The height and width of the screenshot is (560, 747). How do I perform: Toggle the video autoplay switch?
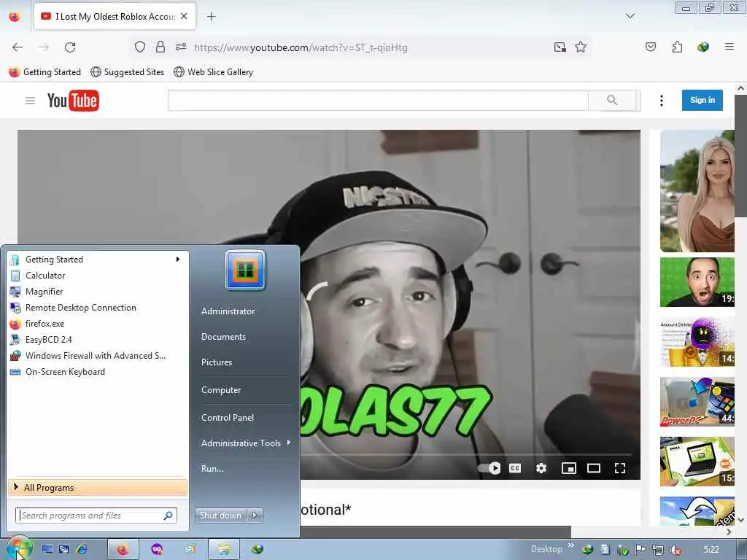pos(489,468)
